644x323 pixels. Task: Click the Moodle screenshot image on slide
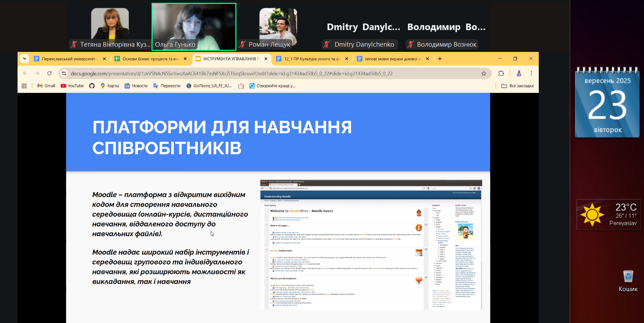point(371,244)
